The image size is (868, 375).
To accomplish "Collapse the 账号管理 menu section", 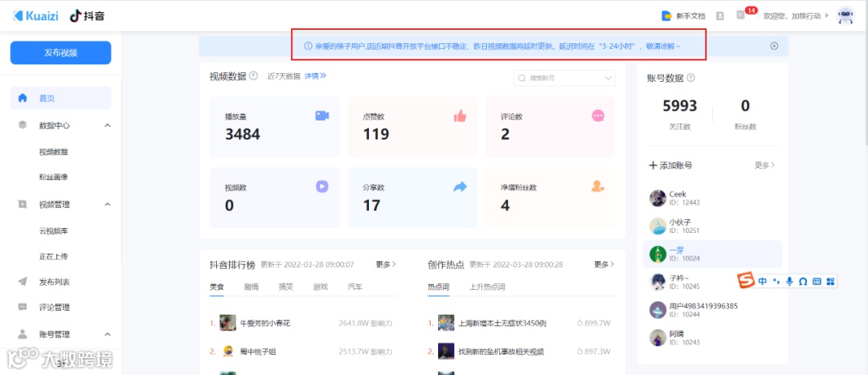I will point(108,335).
